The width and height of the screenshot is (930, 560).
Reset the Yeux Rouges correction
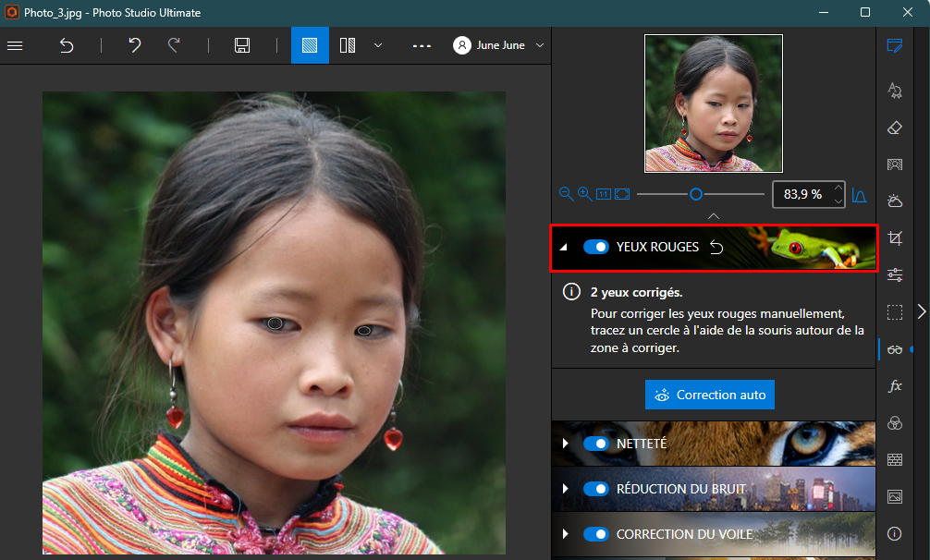(716, 247)
